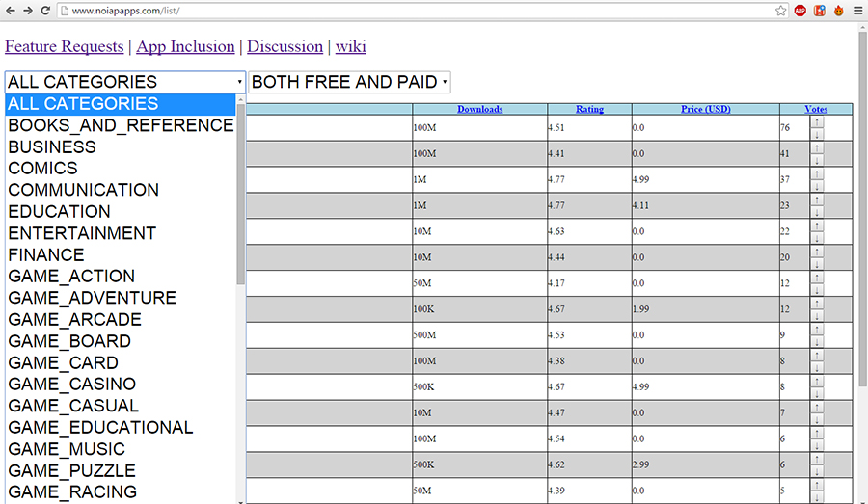Pick the GAME_ADVENTURE category
The image size is (868, 504).
click(121, 298)
